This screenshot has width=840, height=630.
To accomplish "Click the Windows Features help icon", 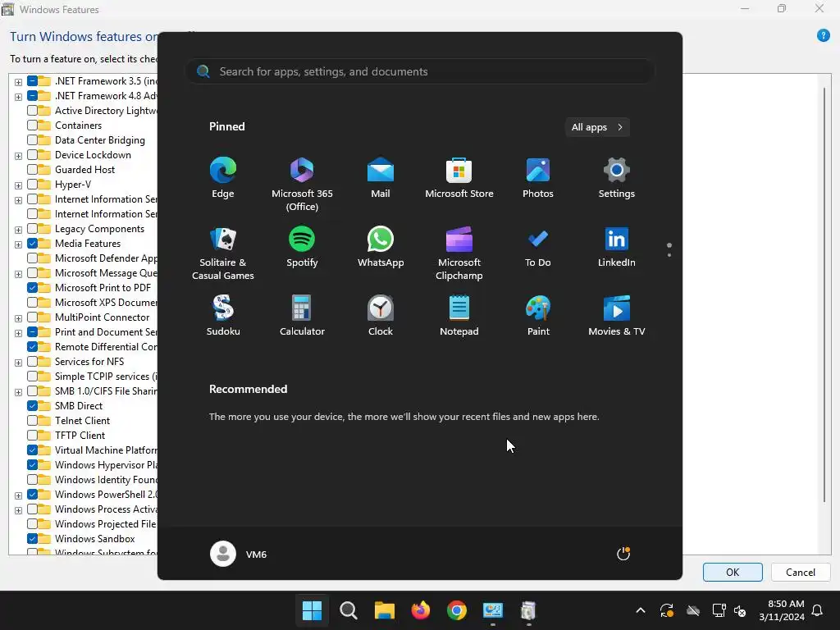I will pyautogui.click(x=823, y=35).
